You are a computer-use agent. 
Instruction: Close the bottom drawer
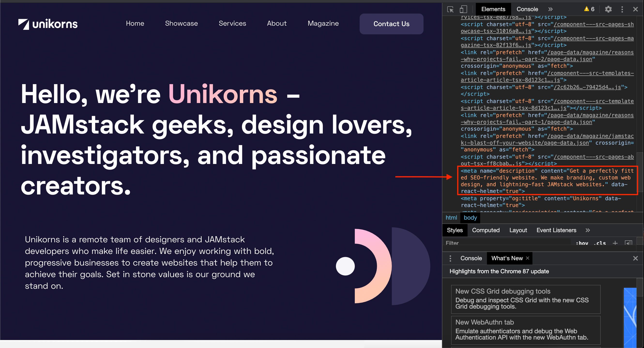[x=635, y=258]
